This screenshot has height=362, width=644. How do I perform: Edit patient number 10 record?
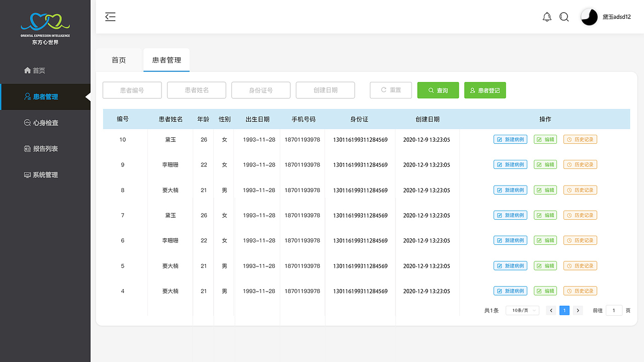tap(545, 139)
